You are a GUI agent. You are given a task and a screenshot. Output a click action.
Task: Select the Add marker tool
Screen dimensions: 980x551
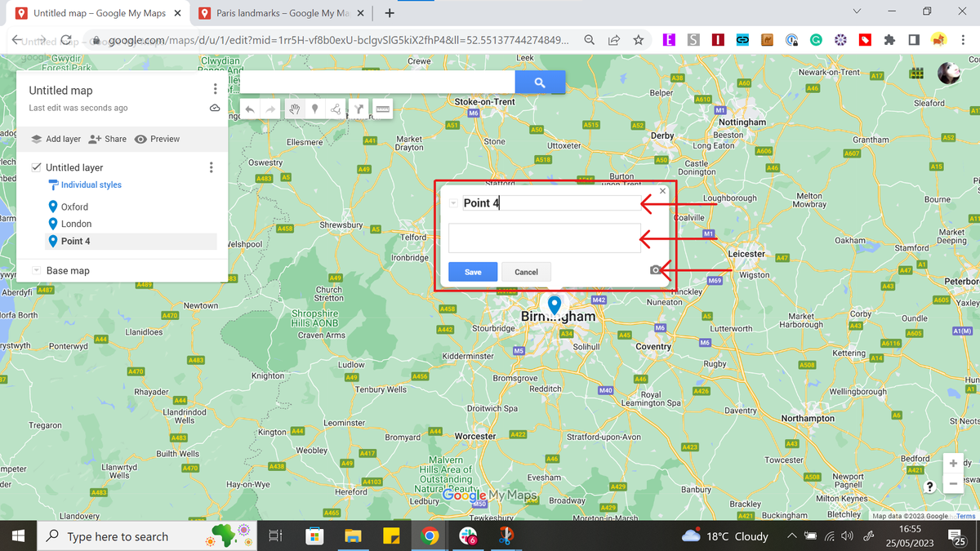(x=314, y=109)
